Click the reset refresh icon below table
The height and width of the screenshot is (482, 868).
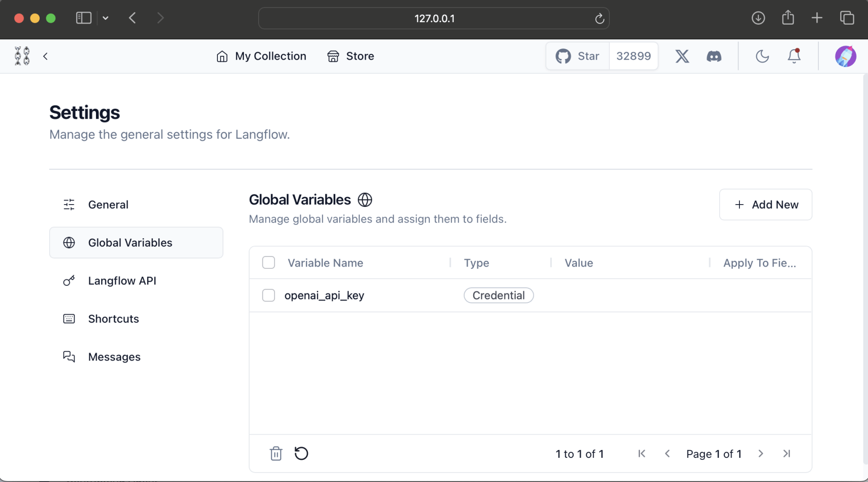(x=301, y=454)
